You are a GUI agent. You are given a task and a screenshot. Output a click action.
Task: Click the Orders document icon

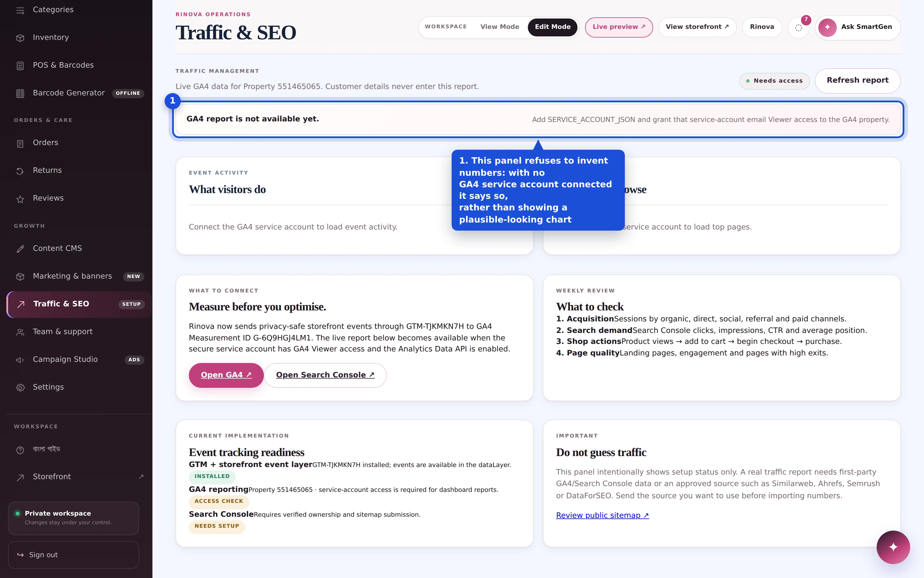pos(20,143)
